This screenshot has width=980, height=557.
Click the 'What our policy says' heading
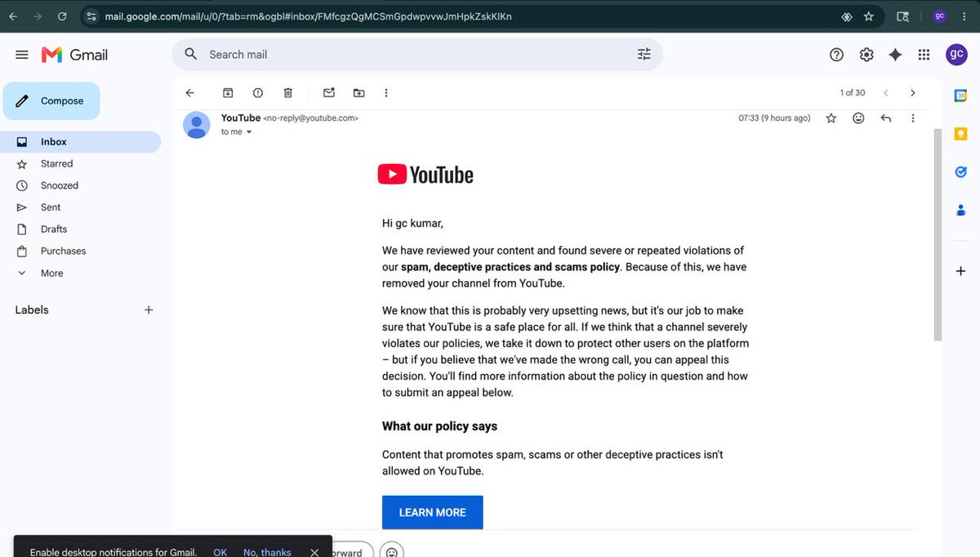439,426
